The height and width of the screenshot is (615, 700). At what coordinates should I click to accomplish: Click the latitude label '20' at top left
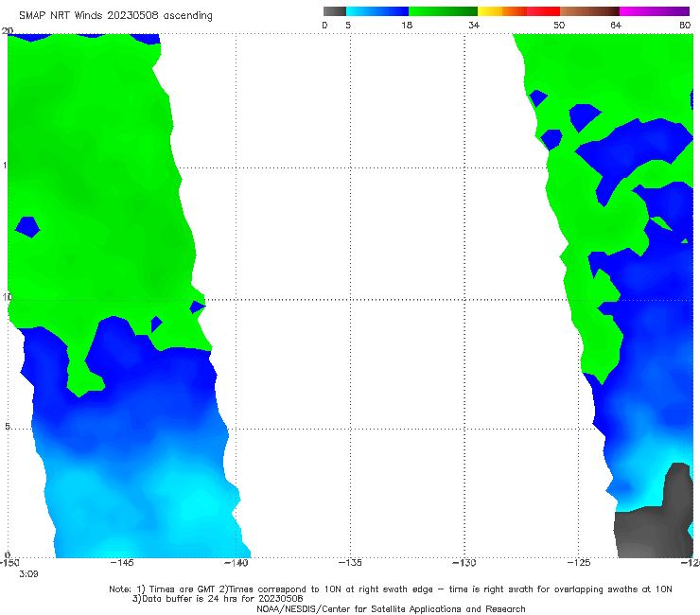[8, 30]
